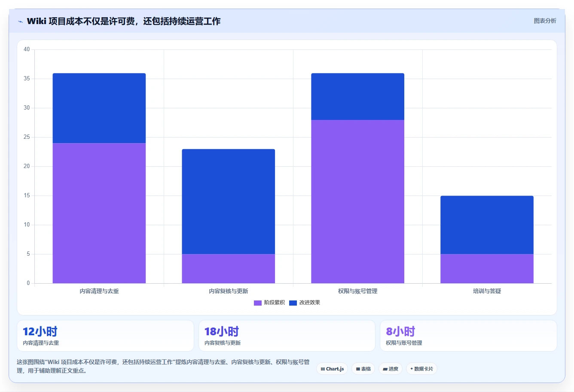Open the 18小时 data card
Viewport: 574px width, 392px height.
click(287, 336)
